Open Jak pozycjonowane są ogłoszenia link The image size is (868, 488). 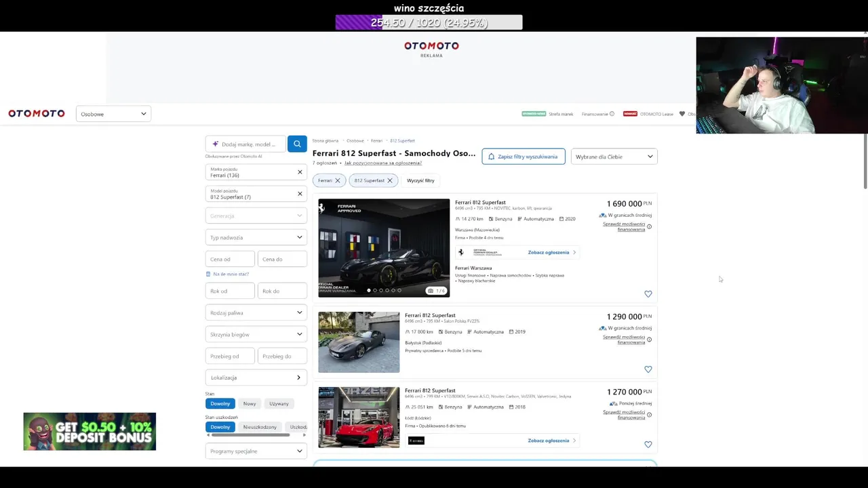coord(383,163)
